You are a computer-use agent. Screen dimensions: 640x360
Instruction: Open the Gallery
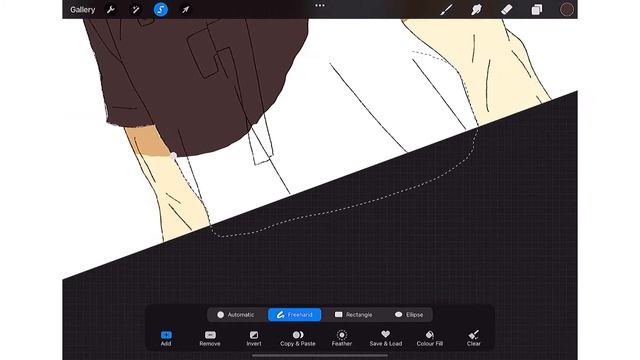82,9
